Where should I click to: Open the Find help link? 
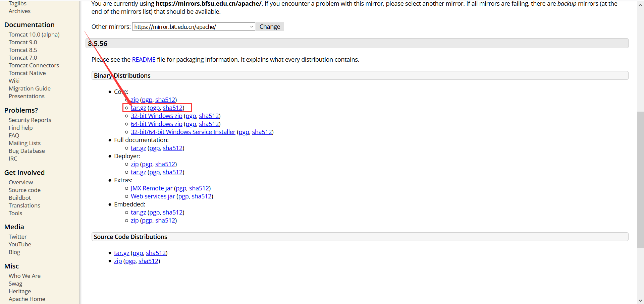point(20,128)
